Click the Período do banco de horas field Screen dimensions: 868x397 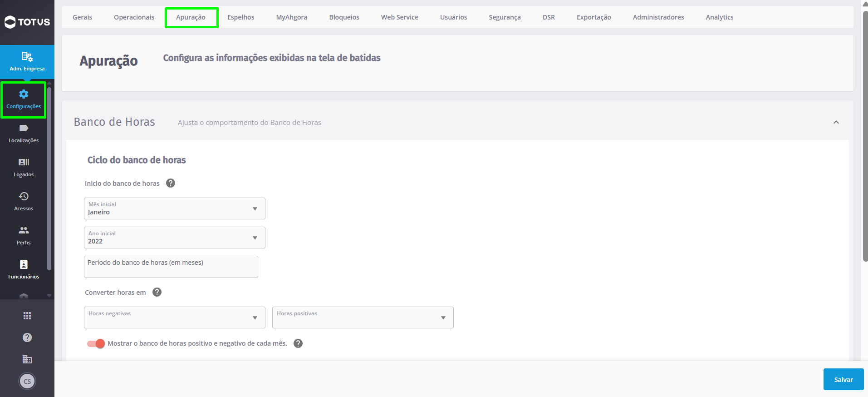pos(171,267)
